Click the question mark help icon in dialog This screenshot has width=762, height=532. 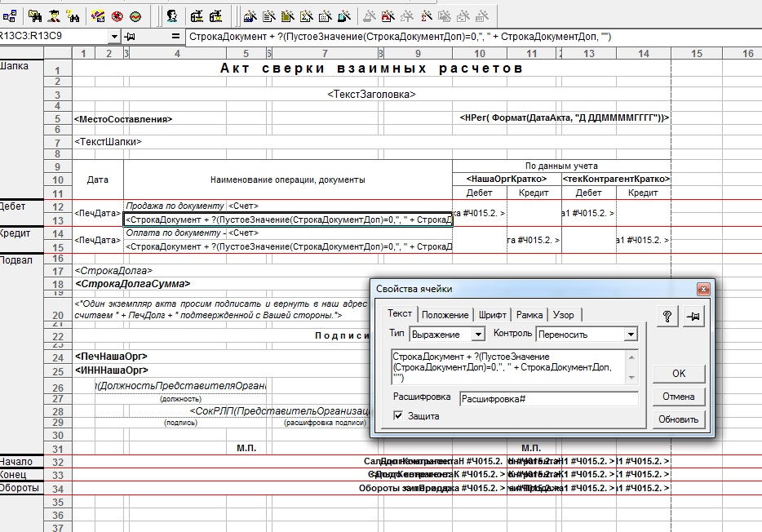click(667, 317)
